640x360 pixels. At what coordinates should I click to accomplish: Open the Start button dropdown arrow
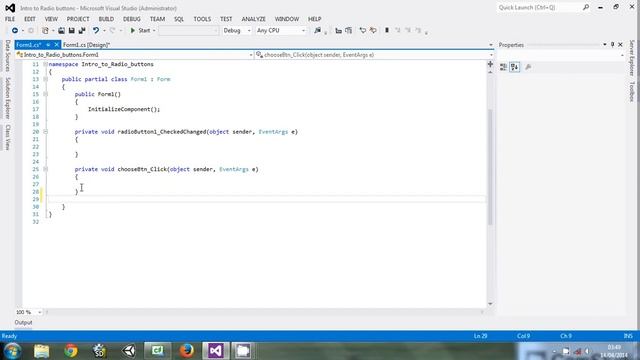coord(154,31)
